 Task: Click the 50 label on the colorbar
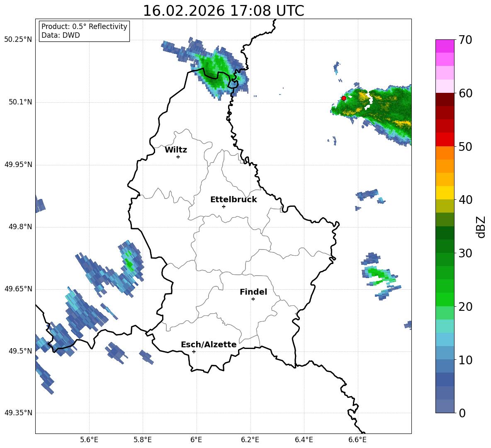point(466,146)
